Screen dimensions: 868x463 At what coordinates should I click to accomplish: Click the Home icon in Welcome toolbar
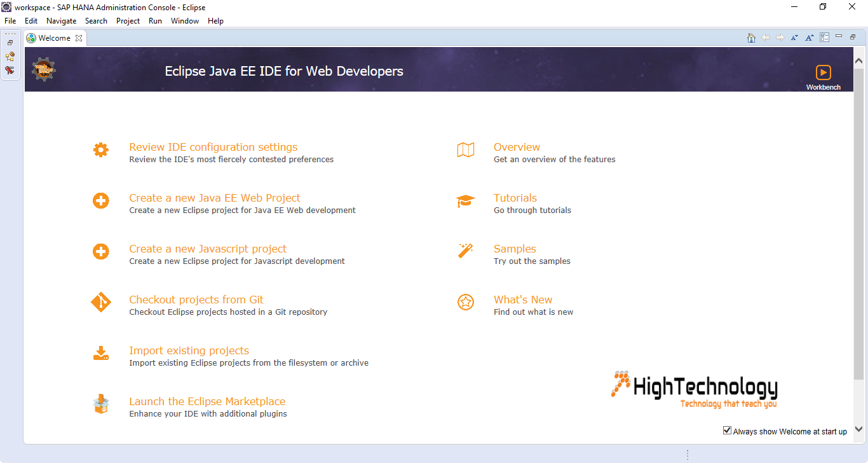point(752,38)
